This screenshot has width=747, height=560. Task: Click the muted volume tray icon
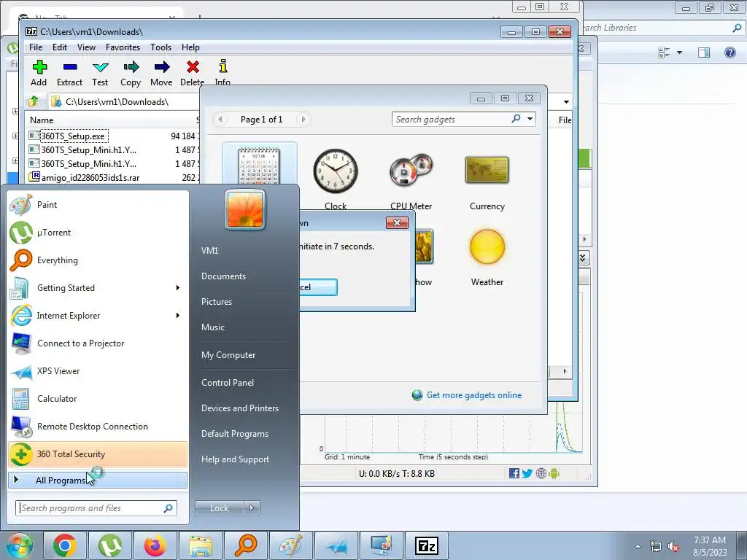(673, 547)
